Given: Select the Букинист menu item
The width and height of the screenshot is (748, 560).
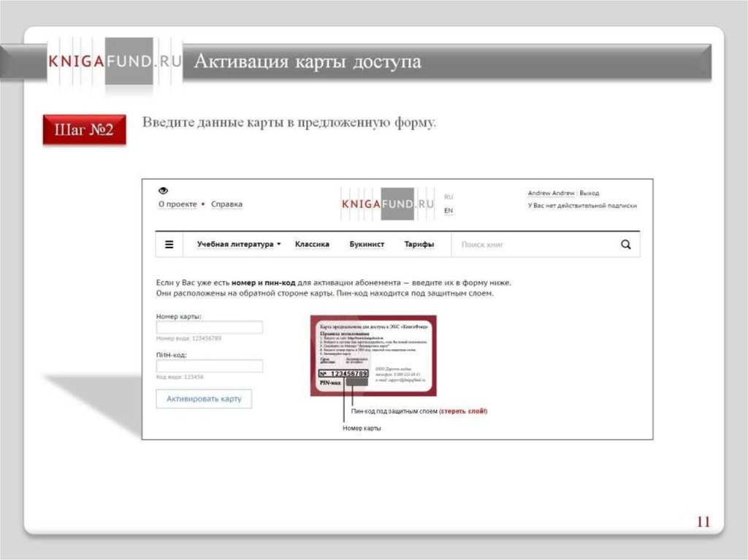Looking at the screenshot, I should (x=367, y=245).
